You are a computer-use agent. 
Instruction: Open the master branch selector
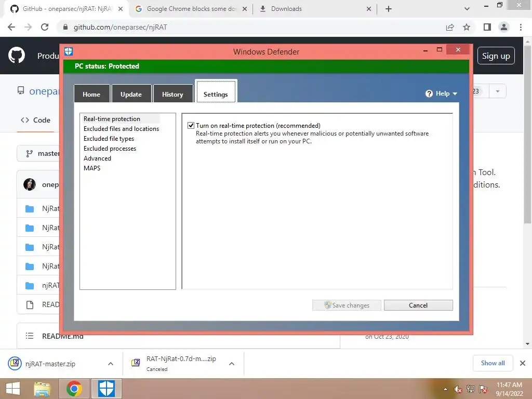38,153
